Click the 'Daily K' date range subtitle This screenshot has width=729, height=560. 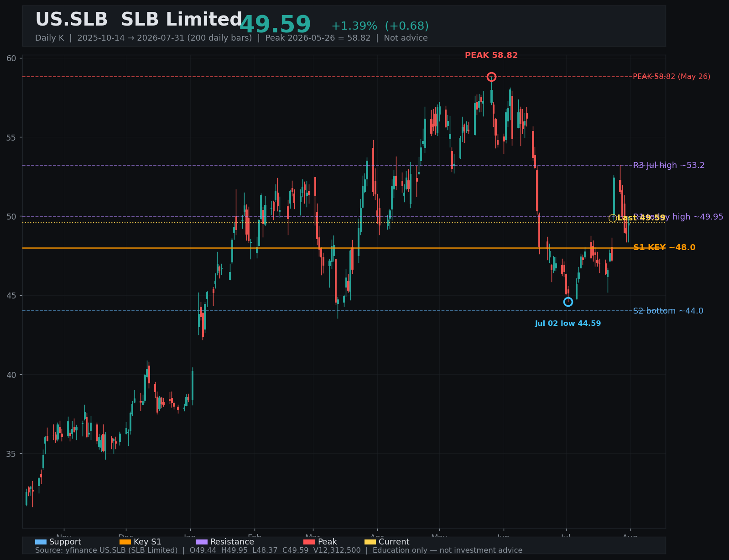point(231,38)
